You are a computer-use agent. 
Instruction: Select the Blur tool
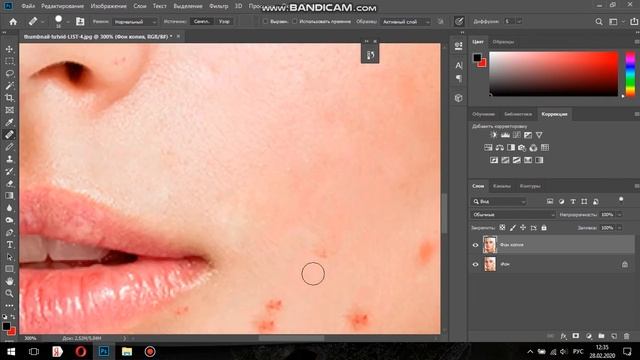click(9, 208)
